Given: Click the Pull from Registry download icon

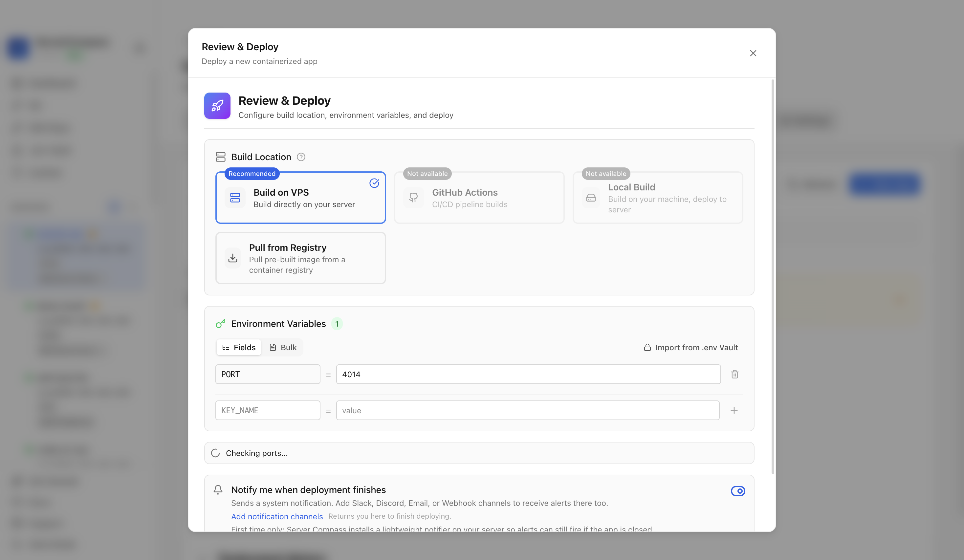Looking at the screenshot, I should pos(232,258).
